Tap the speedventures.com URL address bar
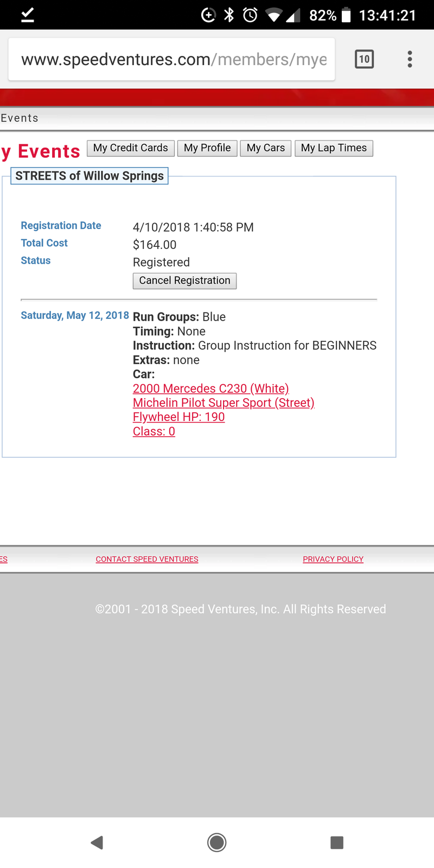434x868 pixels. coord(174,59)
